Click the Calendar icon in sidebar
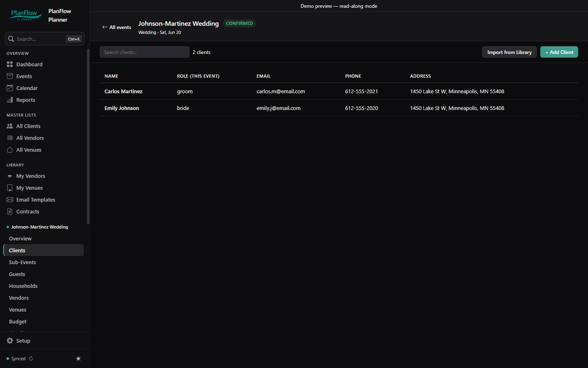The image size is (588, 368). click(10, 88)
